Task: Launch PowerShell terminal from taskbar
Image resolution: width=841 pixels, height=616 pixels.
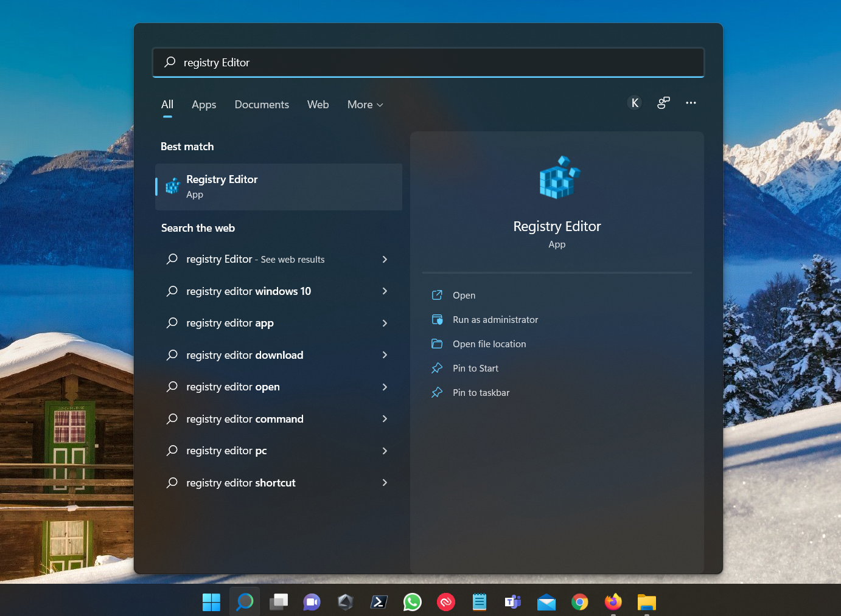Action: (x=379, y=602)
